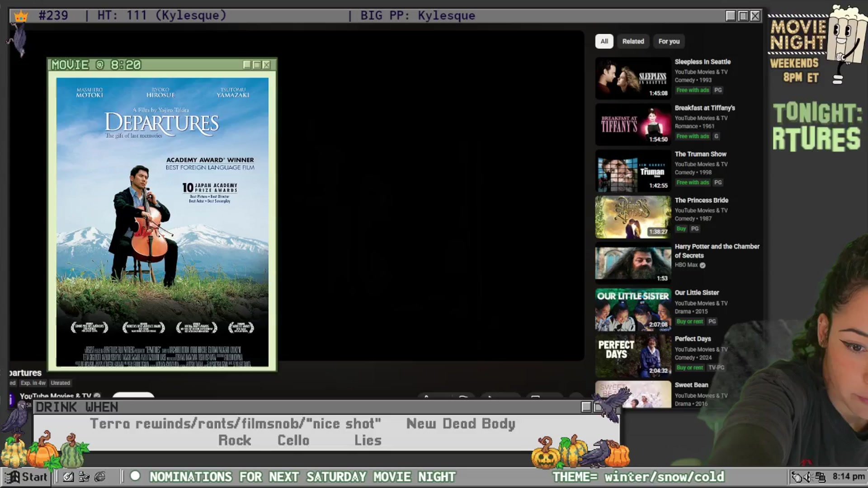868x488 pixels.
Task: Click Buy or rent badge on Our Little Sister
Action: coord(690,321)
